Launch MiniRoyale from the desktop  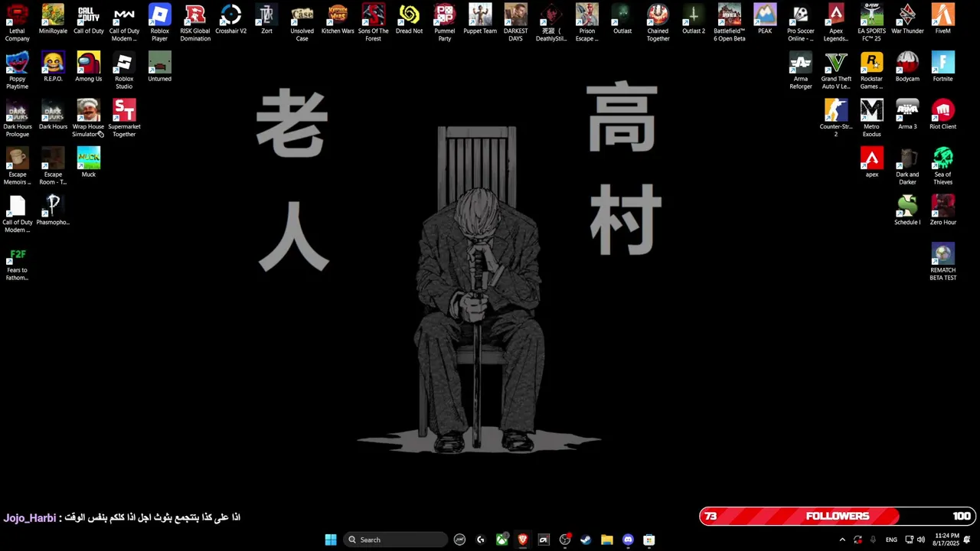53,20
